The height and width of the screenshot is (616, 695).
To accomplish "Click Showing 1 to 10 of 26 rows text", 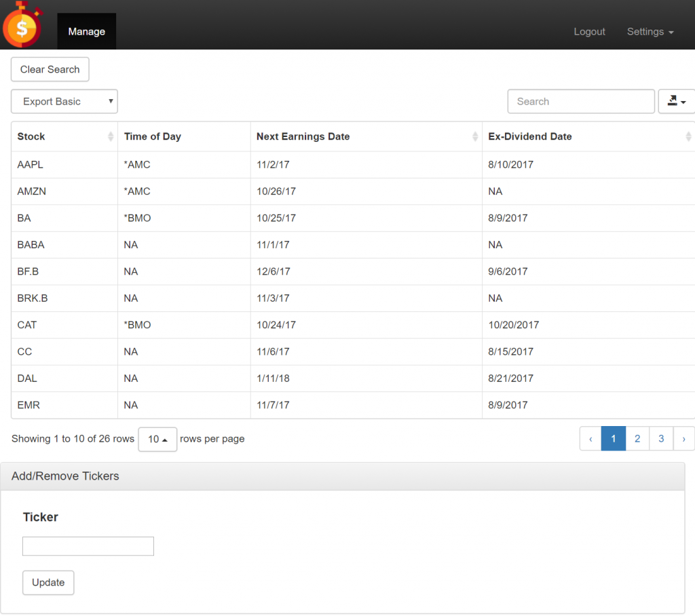I will pos(73,439).
